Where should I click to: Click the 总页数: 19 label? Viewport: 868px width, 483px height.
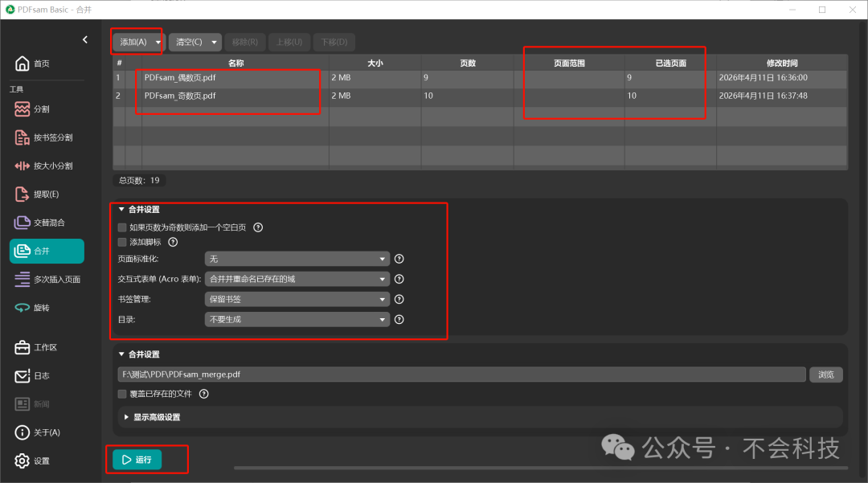coord(139,180)
